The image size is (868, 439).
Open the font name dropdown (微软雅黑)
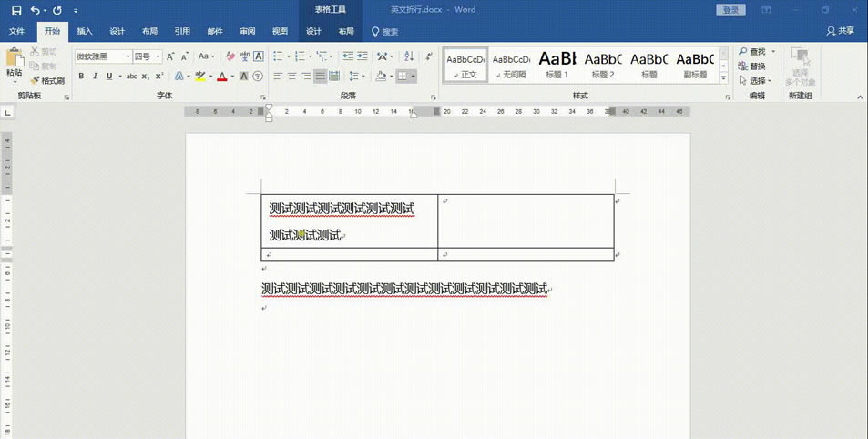[128, 56]
